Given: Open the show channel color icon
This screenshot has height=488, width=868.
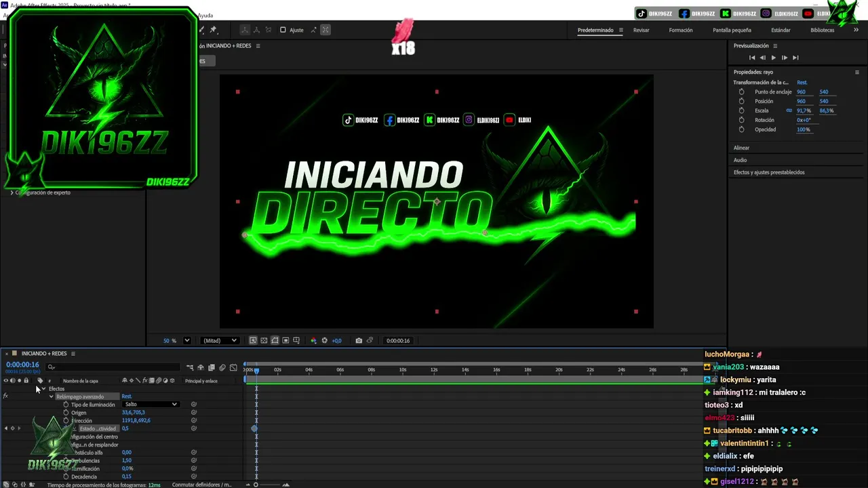Looking at the screenshot, I should point(313,340).
